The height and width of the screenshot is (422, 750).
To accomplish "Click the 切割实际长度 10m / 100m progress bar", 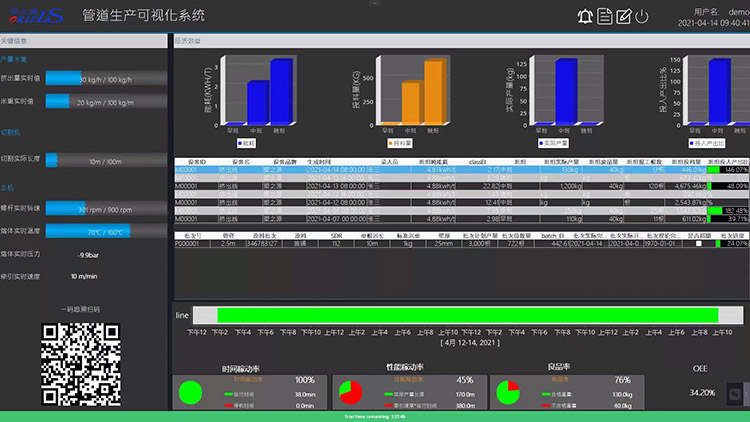I will click(106, 160).
